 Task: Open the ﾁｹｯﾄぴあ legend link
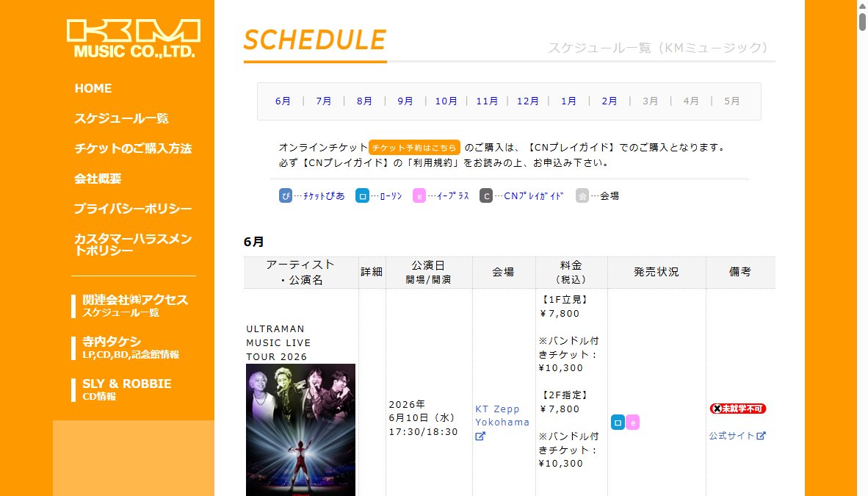pyautogui.click(x=324, y=195)
